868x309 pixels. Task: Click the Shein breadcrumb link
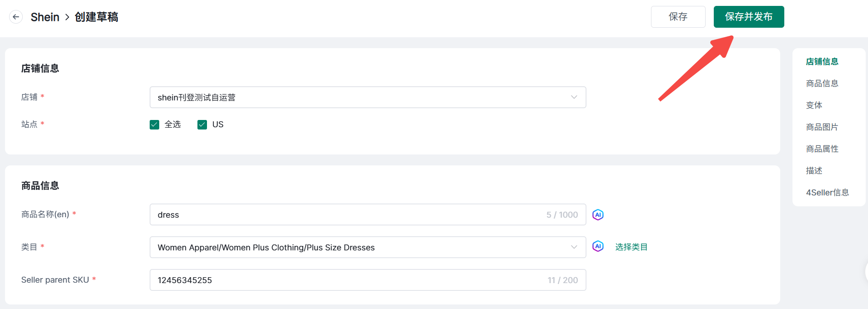click(x=45, y=17)
